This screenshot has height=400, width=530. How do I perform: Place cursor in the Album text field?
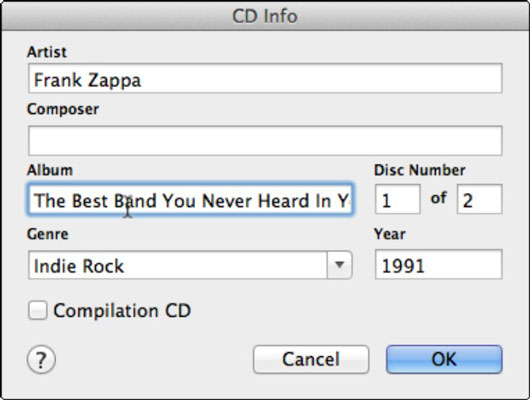click(x=190, y=199)
